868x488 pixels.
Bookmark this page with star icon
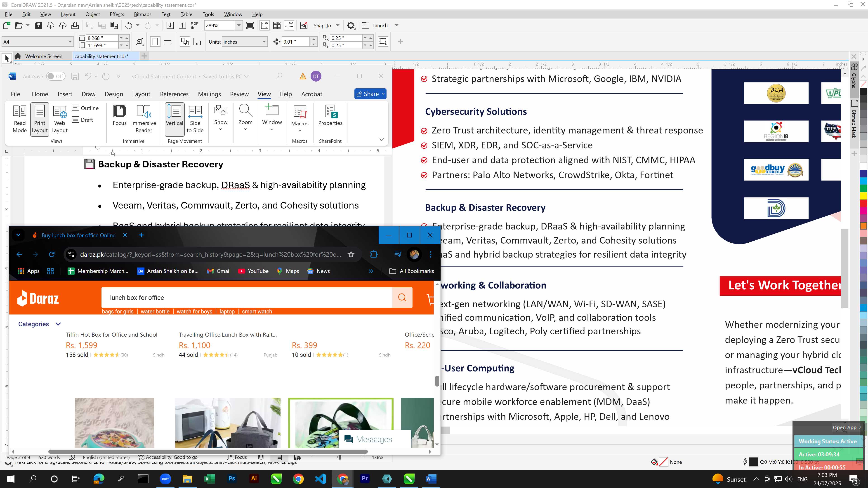point(351,254)
